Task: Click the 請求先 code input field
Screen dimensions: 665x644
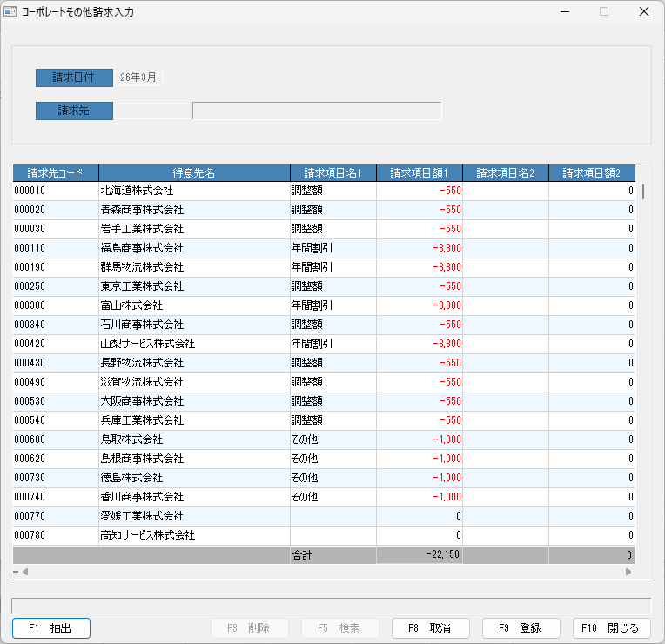Action: (152, 111)
